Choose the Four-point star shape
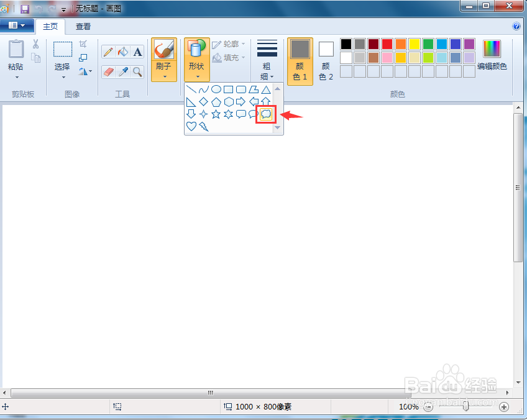 pyautogui.click(x=203, y=114)
